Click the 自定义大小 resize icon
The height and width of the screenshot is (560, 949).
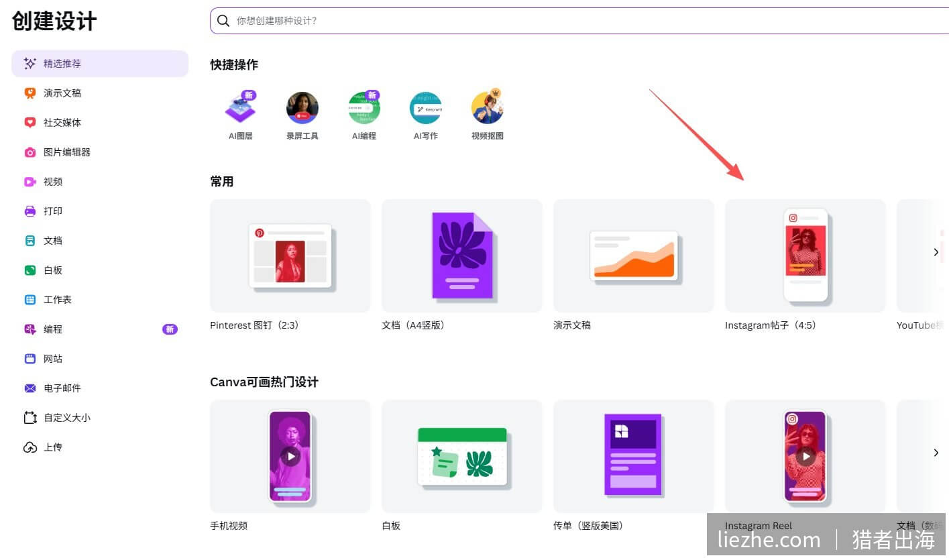30,418
